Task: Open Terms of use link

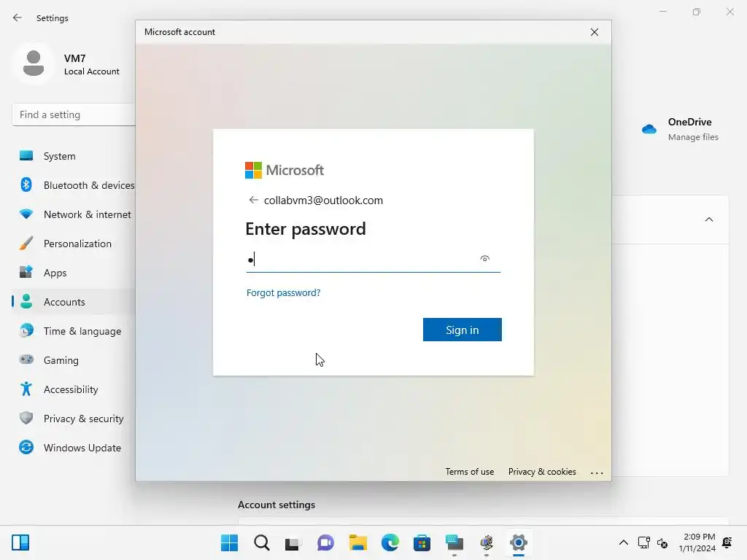Action: (x=469, y=472)
